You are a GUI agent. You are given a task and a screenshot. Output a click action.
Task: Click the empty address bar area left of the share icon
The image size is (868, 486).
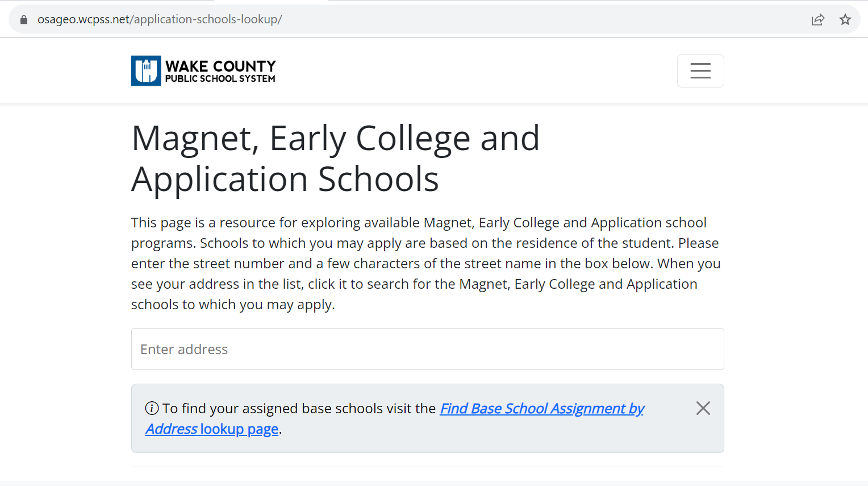[545, 19]
